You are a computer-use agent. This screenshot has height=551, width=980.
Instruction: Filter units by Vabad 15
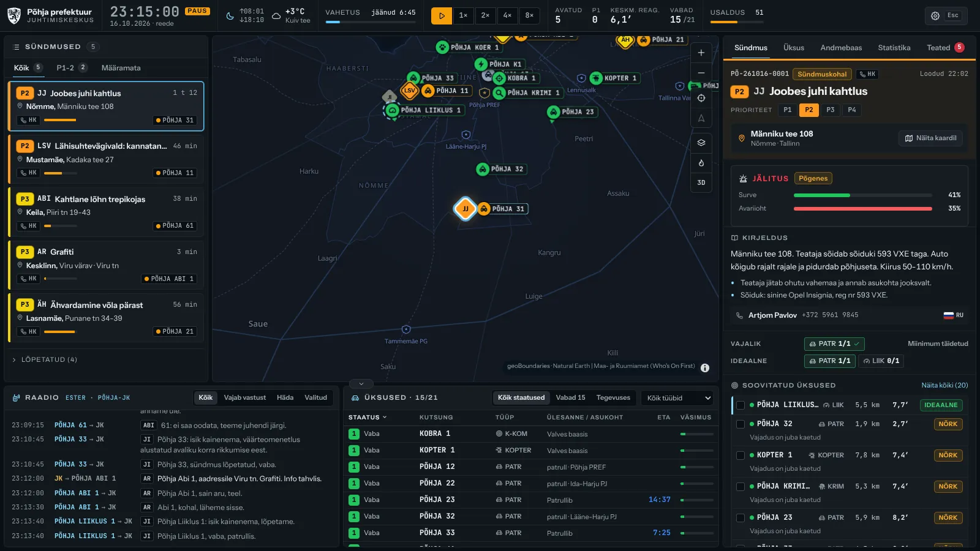coord(570,398)
